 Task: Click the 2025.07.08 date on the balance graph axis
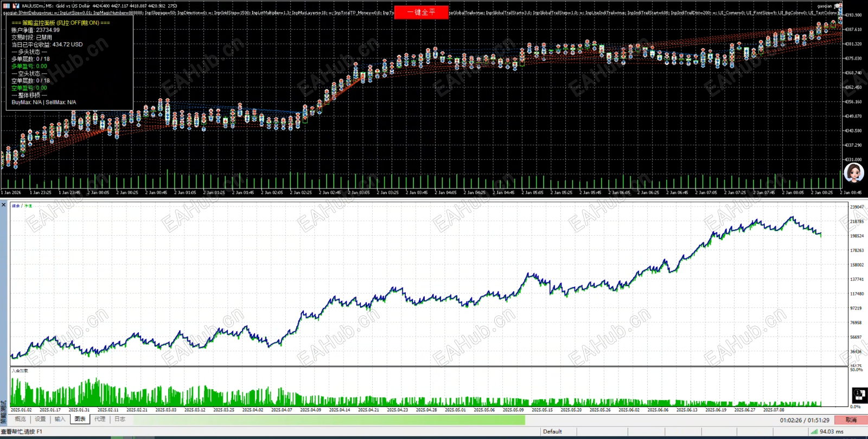click(x=774, y=410)
